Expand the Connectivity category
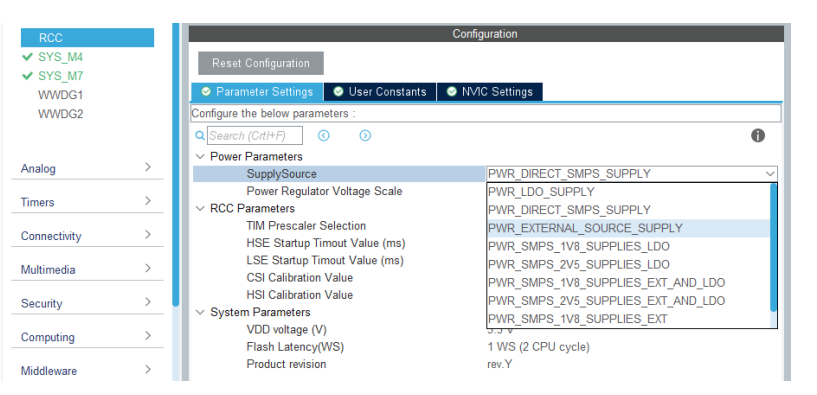This screenshot has width=817, height=395. (x=87, y=236)
